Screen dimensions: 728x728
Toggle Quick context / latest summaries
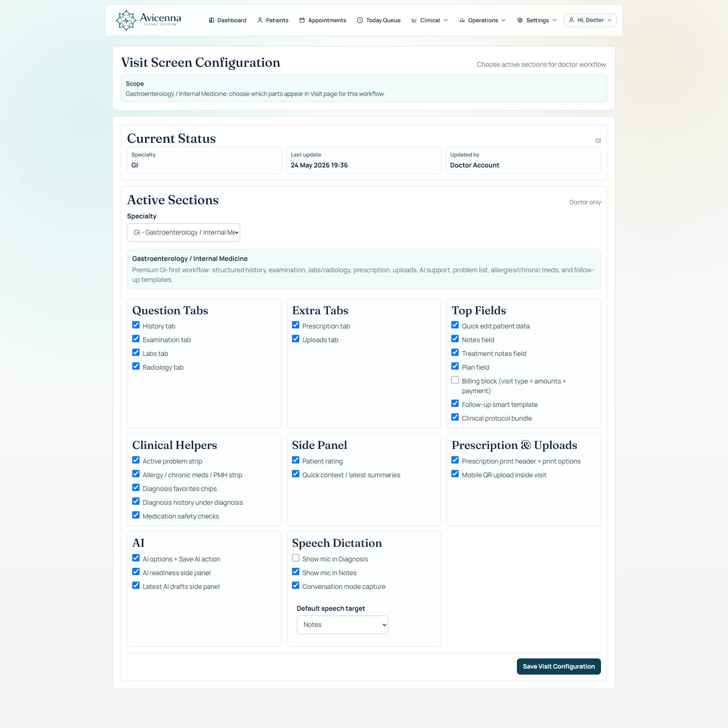pos(296,474)
